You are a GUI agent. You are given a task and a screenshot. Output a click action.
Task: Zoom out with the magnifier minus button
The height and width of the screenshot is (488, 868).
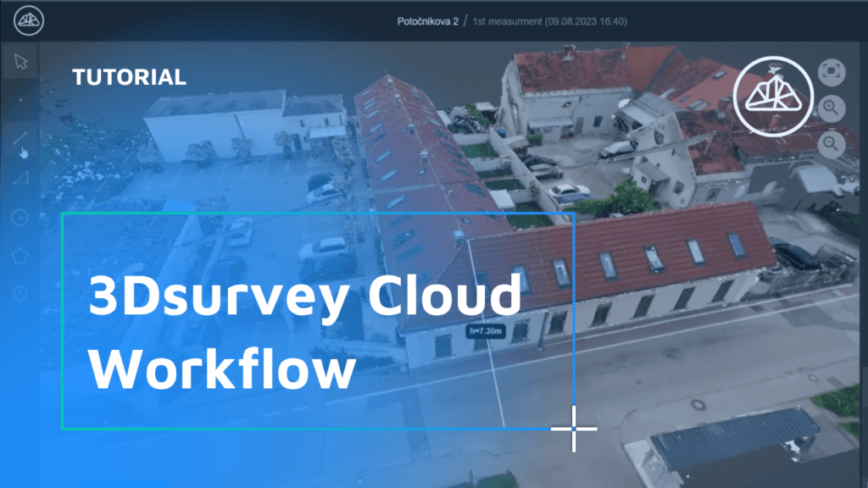831,145
